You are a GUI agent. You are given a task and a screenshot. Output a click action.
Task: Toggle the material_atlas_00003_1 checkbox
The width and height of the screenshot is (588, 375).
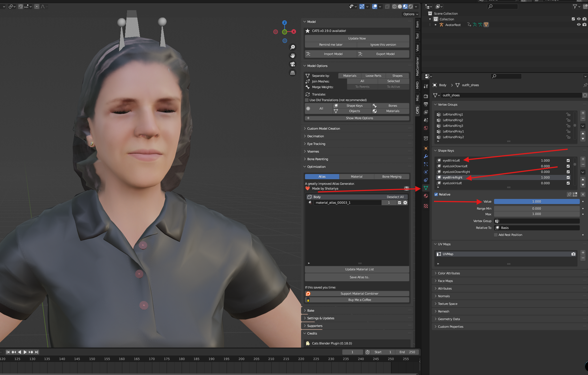[400, 203]
